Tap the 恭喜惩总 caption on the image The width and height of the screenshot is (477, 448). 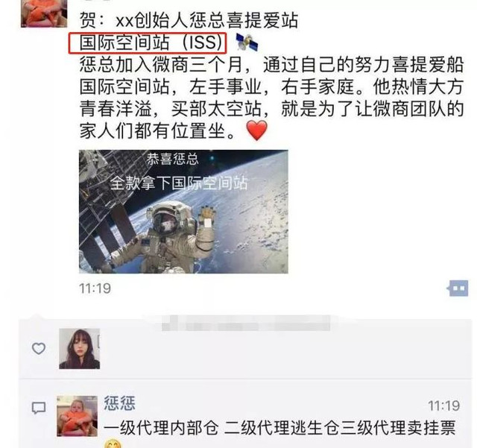pyautogui.click(x=172, y=160)
